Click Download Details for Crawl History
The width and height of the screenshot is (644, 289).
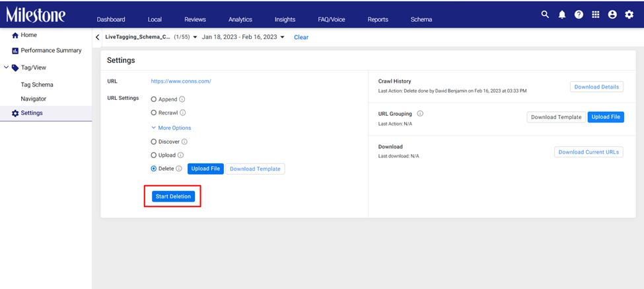click(x=596, y=87)
